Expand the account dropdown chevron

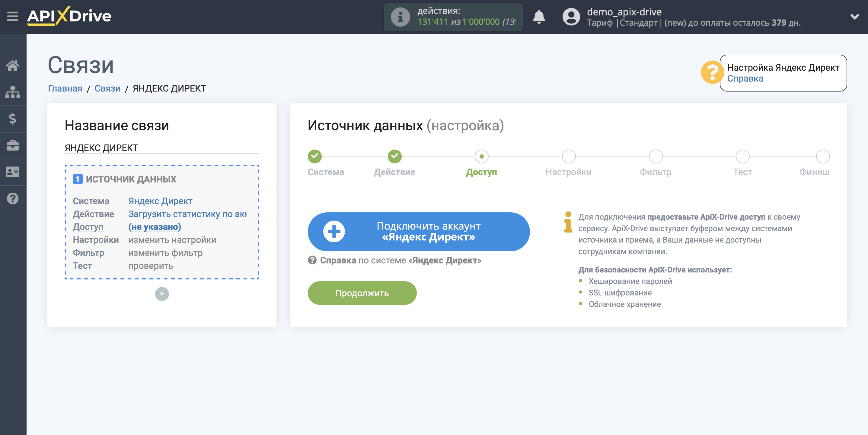854,17
